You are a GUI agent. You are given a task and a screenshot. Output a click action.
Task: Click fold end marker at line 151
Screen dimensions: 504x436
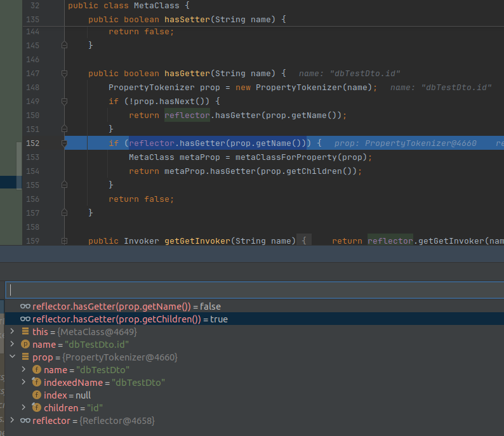tap(64, 129)
